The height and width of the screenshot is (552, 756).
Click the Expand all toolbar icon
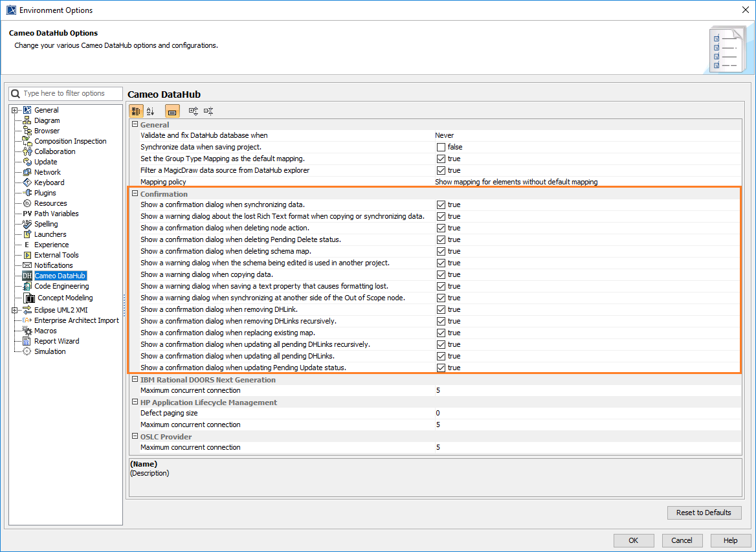click(194, 111)
